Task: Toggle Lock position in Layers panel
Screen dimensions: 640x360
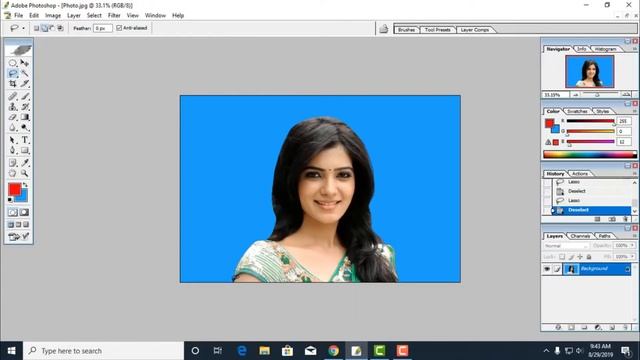Action: click(580, 257)
